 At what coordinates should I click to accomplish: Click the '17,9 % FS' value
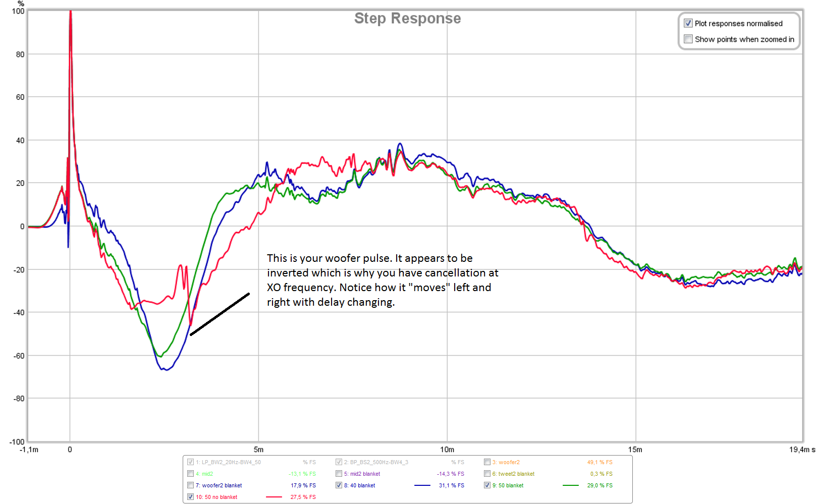[303, 485]
